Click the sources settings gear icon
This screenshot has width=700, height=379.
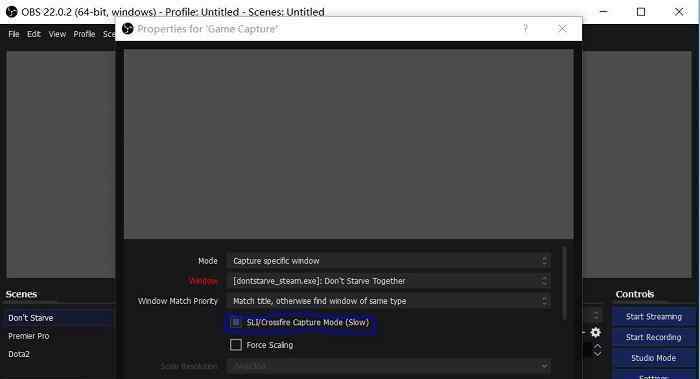pos(596,332)
